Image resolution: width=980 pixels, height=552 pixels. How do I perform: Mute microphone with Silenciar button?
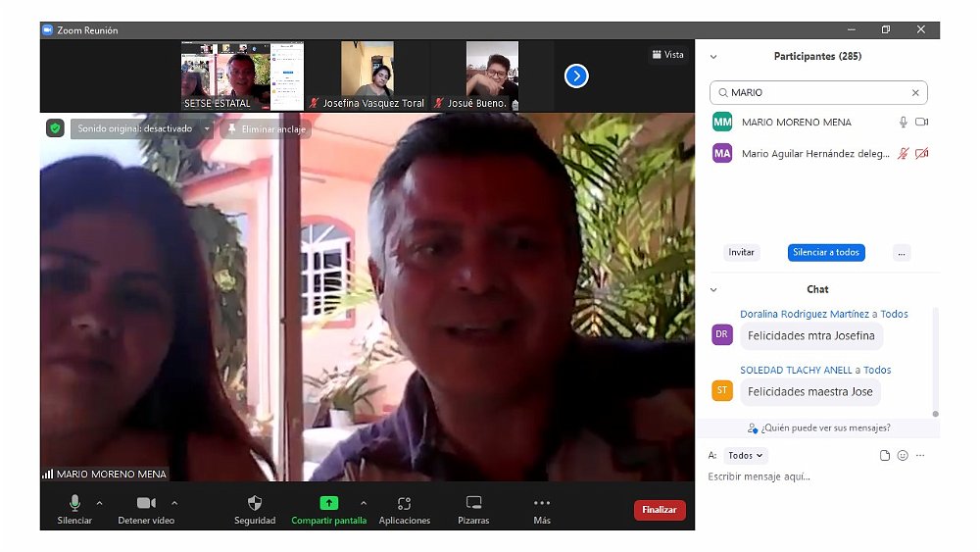pos(74,503)
